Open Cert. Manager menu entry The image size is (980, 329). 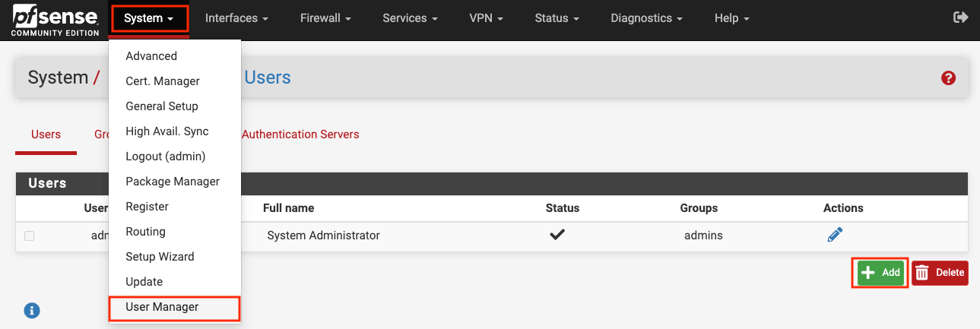(x=163, y=81)
